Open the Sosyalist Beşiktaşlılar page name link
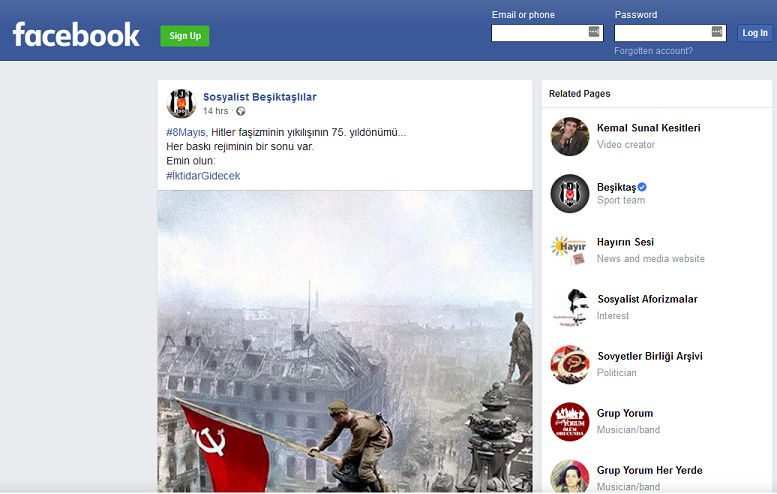Image resolution: width=777 pixels, height=494 pixels. coord(260,97)
